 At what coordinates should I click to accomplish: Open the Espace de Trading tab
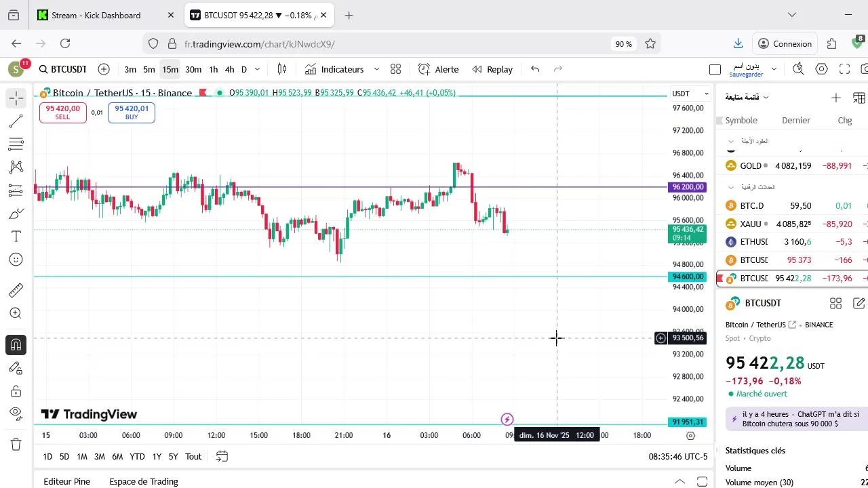tap(144, 481)
